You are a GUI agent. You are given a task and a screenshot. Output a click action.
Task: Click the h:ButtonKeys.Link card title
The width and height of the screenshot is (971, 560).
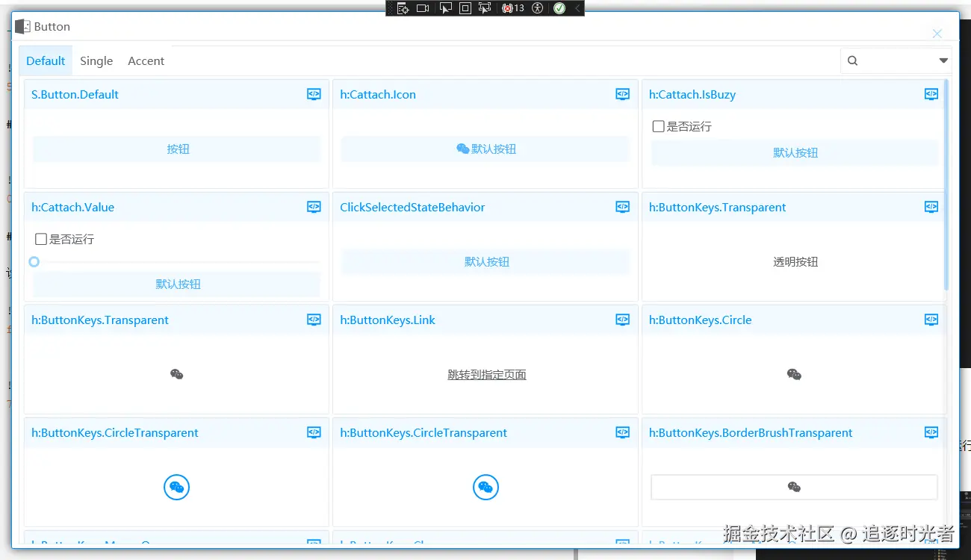click(388, 320)
